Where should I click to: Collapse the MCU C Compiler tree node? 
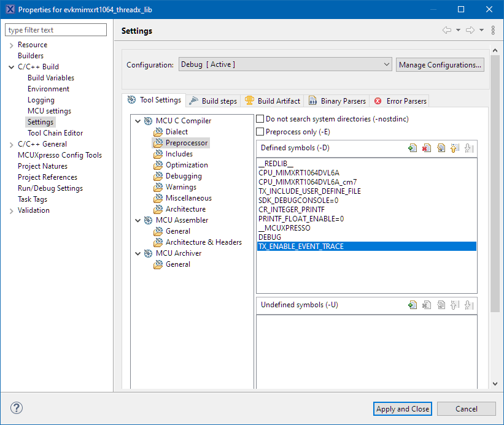pyautogui.click(x=138, y=121)
